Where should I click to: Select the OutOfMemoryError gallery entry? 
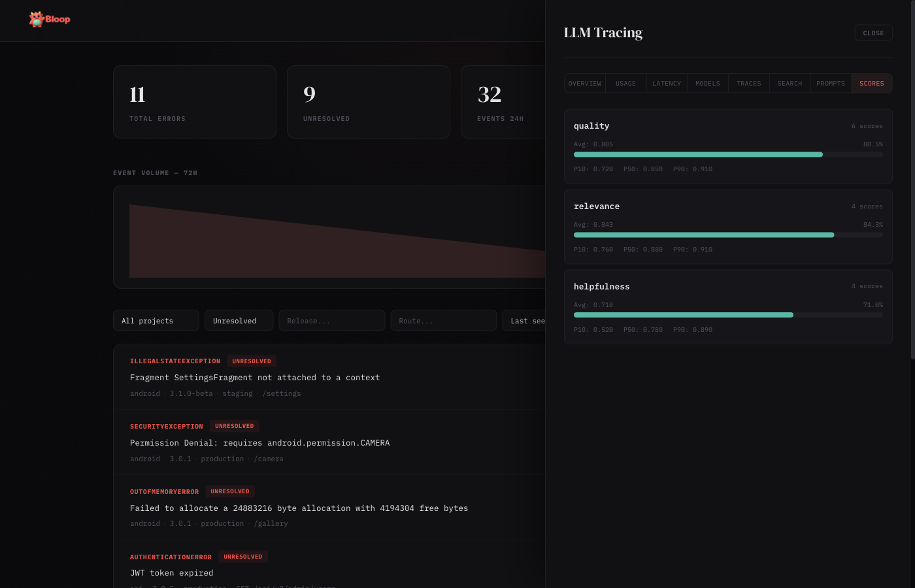[299, 508]
